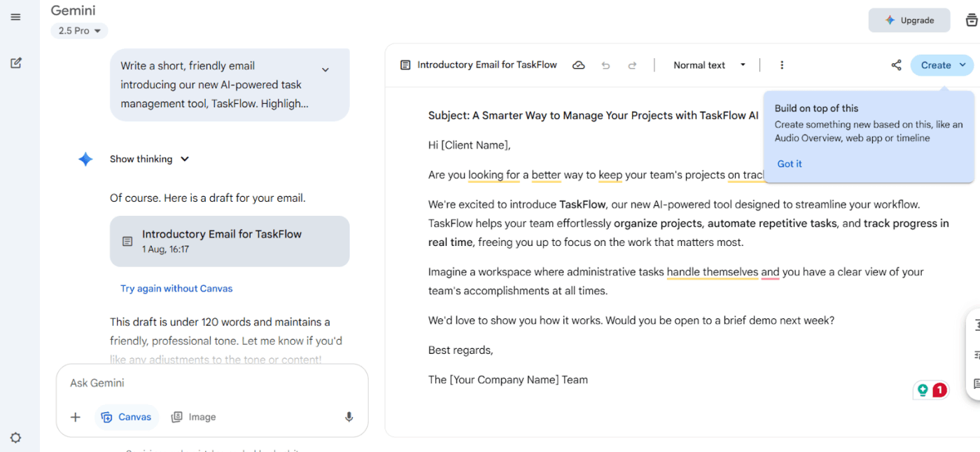Image resolution: width=980 pixels, height=452 pixels.
Task: Undo the last edit in the canvas
Action: [x=605, y=64]
